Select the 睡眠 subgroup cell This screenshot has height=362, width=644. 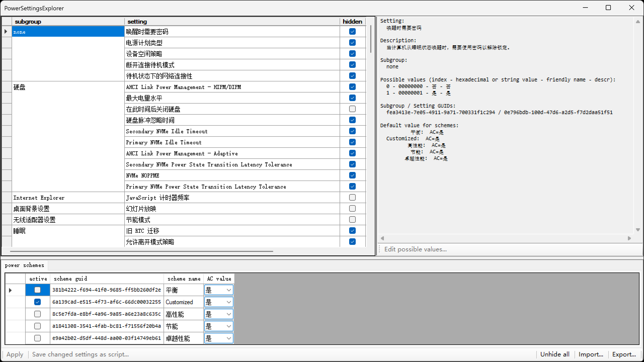point(68,231)
